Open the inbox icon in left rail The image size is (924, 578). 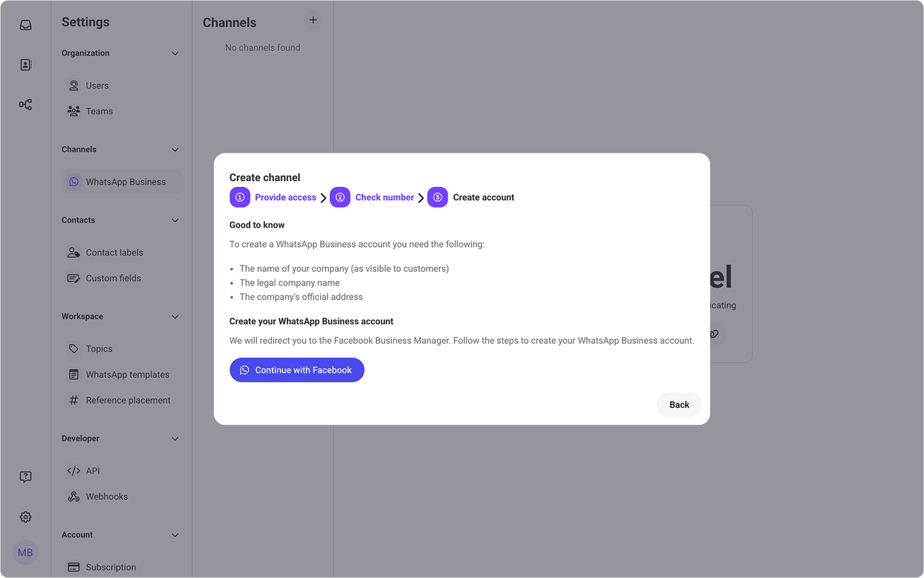pyautogui.click(x=26, y=25)
